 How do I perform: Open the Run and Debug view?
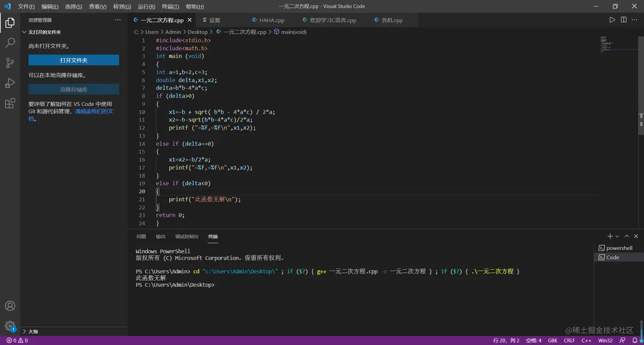tap(10, 83)
